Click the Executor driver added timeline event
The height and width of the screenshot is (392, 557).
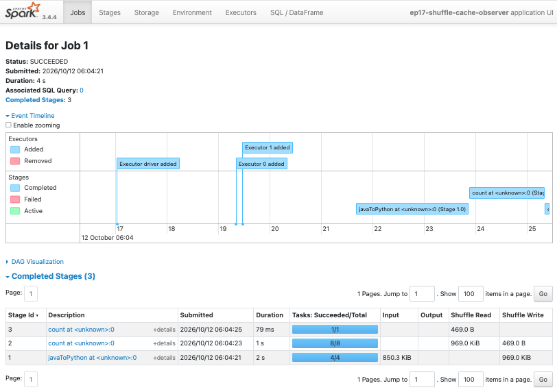(x=147, y=164)
